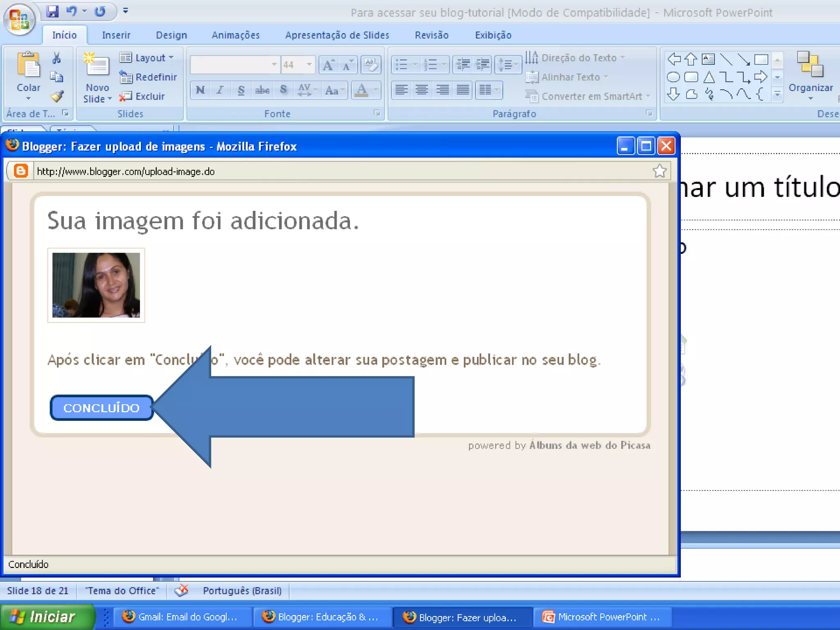Open the Inserir ribbon tab

[116, 35]
